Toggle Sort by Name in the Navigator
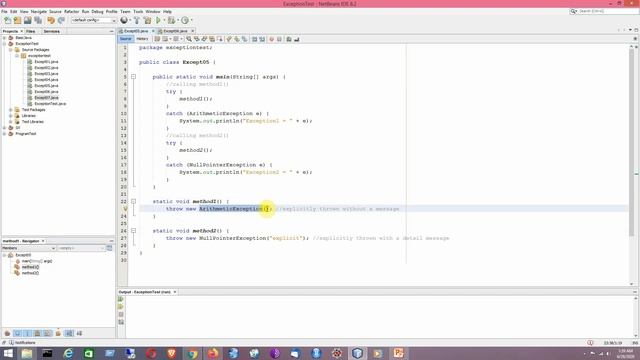Screen dimensions: 640x360 pyautogui.click(x=69, y=333)
